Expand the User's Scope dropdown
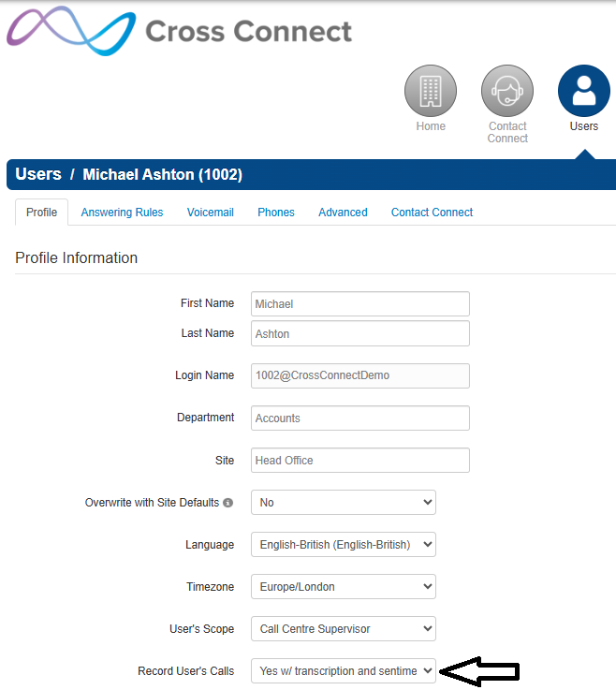Image resolution: width=616 pixels, height=690 pixels. point(344,629)
